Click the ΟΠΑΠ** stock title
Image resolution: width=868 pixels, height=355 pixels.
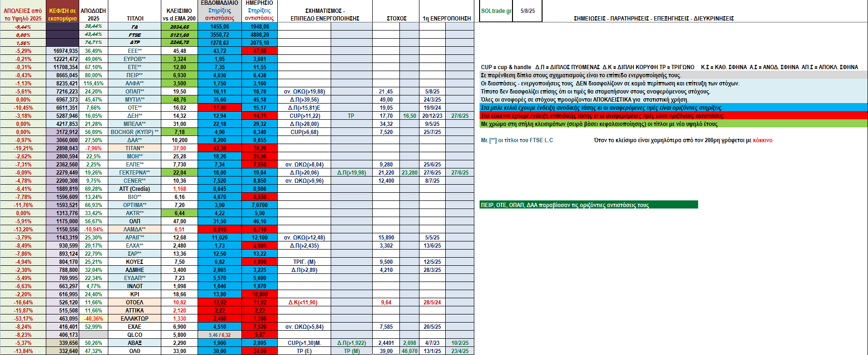pyautogui.click(x=135, y=92)
